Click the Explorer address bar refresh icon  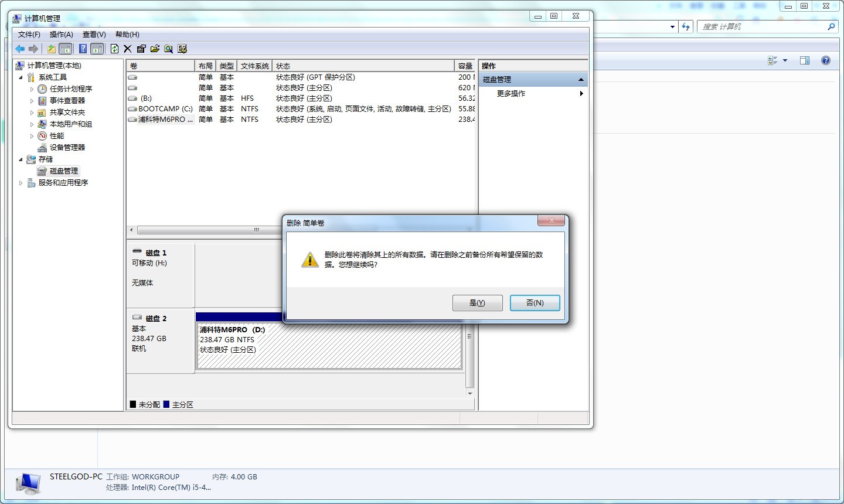(686, 26)
